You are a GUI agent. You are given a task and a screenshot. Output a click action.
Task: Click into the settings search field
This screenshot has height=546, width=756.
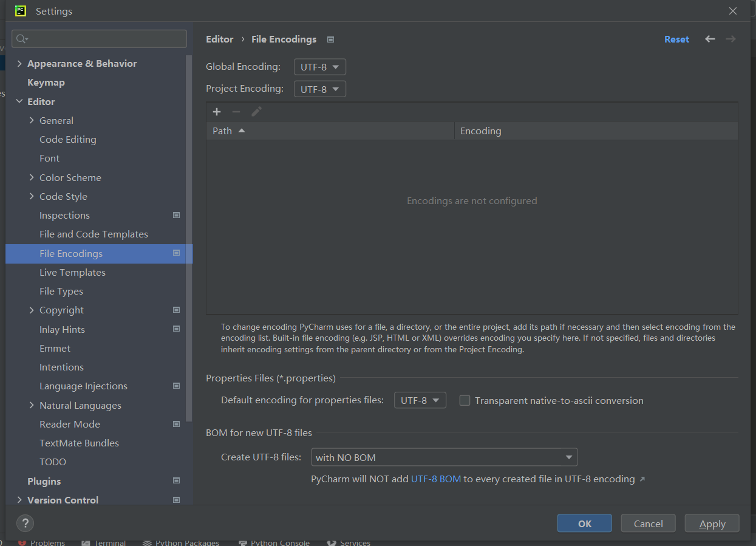click(99, 39)
